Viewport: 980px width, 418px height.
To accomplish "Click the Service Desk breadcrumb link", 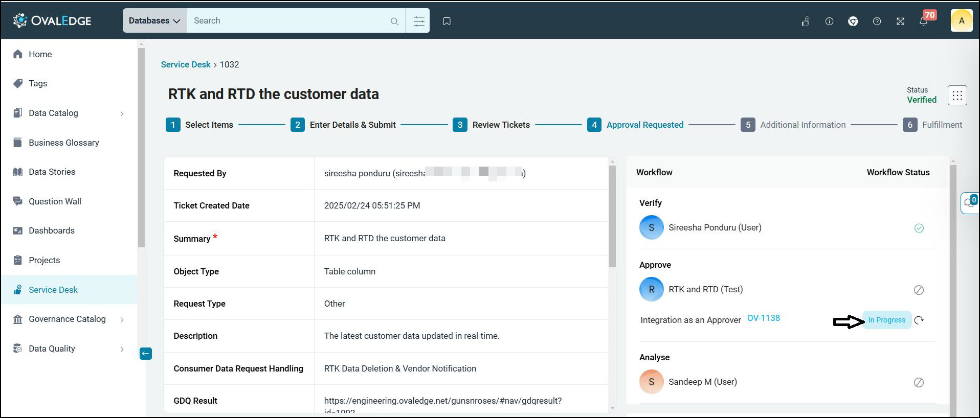I will pos(185,64).
